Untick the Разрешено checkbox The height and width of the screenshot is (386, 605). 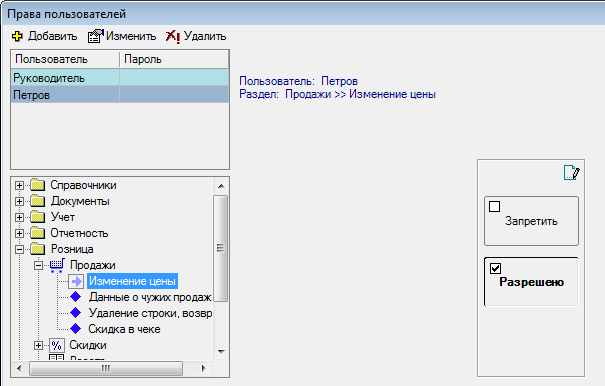point(495,268)
